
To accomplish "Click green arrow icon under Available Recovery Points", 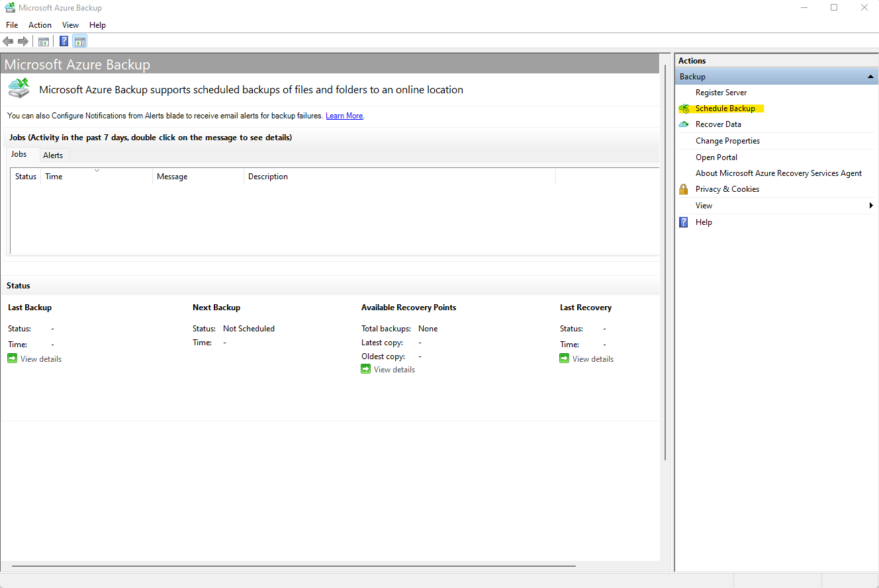I will click(366, 369).
